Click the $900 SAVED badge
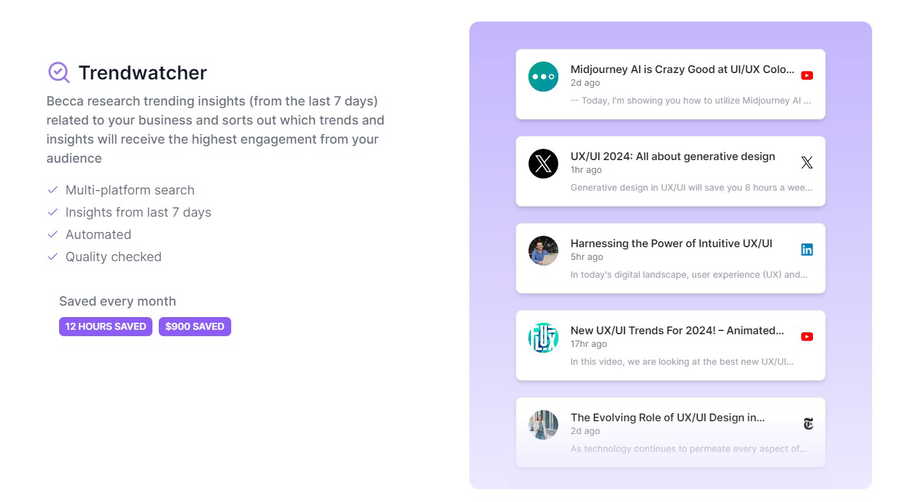The image size is (900, 502). pos(195,326)
